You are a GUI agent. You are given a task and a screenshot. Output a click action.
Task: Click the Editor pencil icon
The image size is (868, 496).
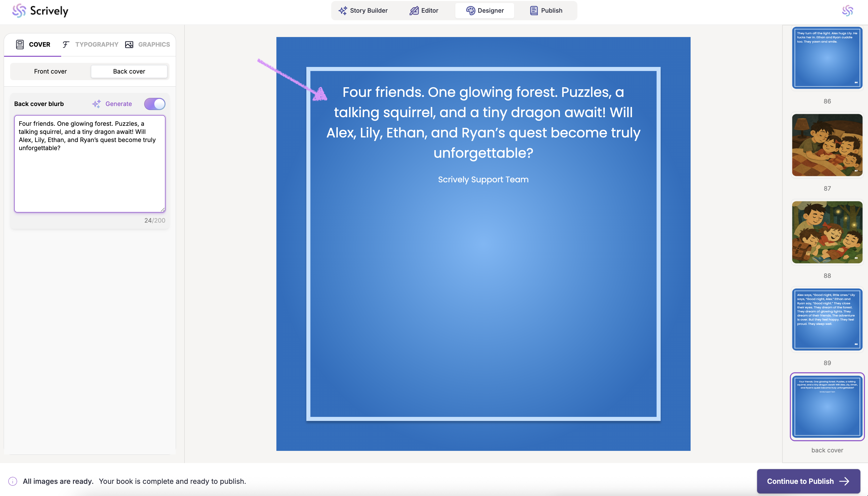pyautogui.click(x=414, y=11)
